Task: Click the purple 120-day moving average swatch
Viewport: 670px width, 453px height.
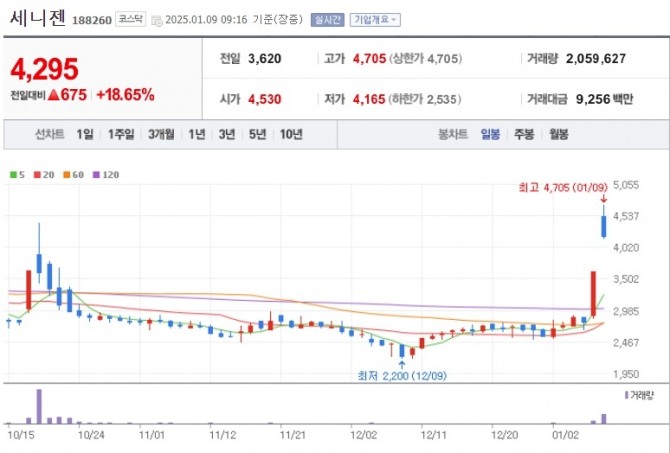Action: click(96, 174)
